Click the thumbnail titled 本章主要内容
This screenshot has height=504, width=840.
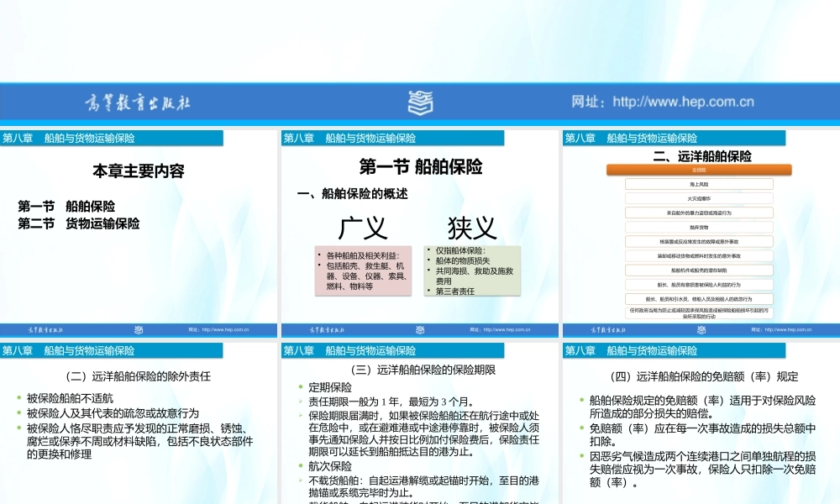tap(140, 171)
